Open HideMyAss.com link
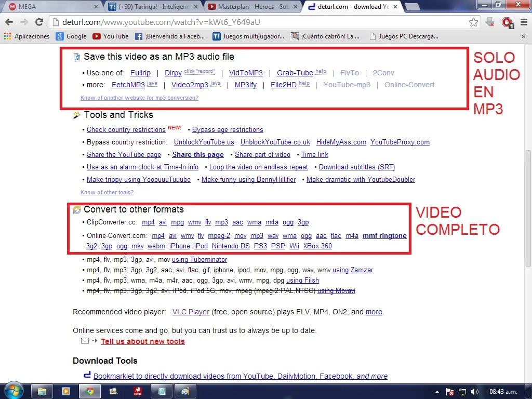Screen dimensions: 532x399 (x=341, y=142)
